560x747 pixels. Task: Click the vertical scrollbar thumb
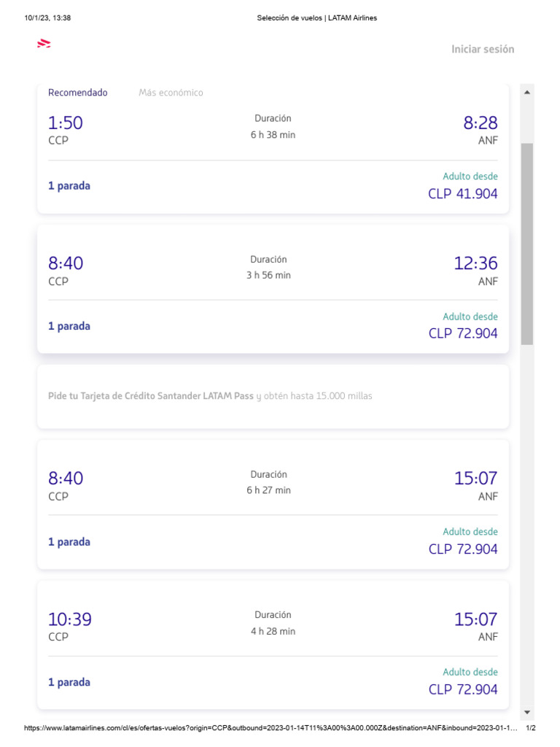point(526,244)
